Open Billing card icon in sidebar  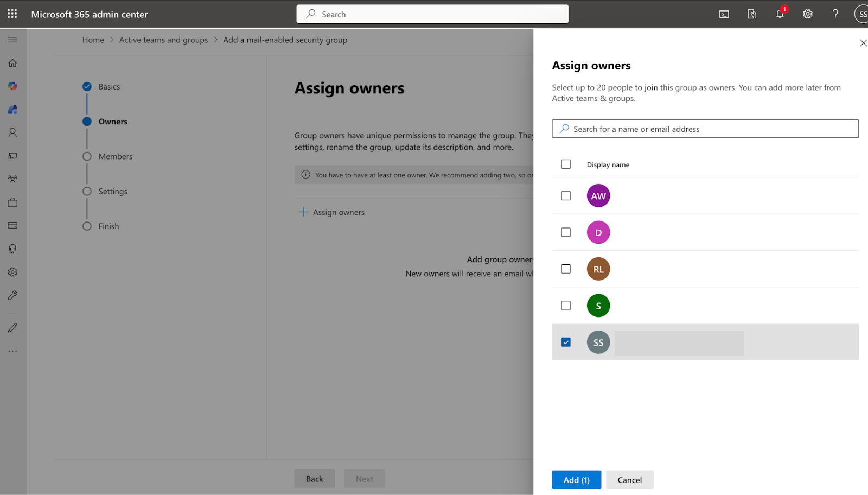pos(12,225)
